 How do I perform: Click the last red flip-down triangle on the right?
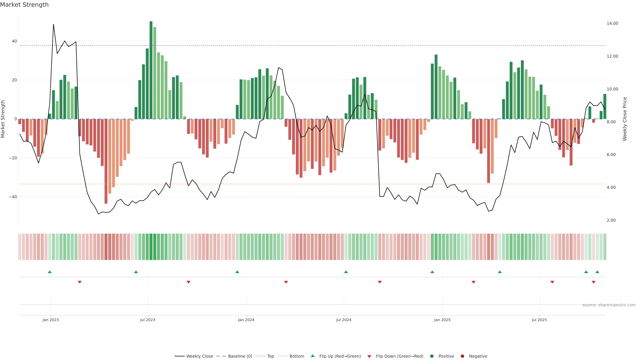coord(594,282)
